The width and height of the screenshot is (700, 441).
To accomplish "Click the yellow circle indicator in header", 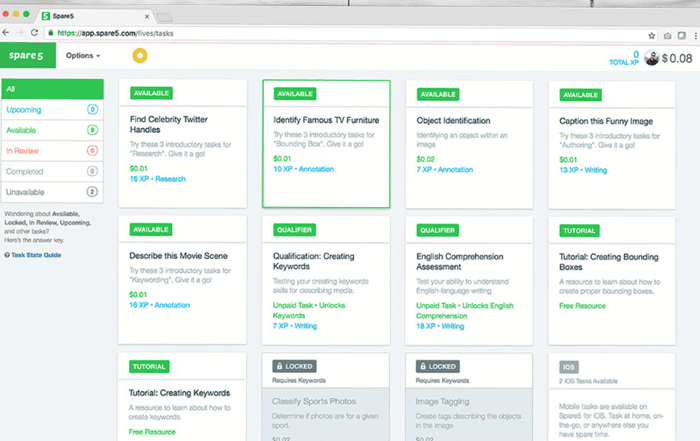I will 140,56.
